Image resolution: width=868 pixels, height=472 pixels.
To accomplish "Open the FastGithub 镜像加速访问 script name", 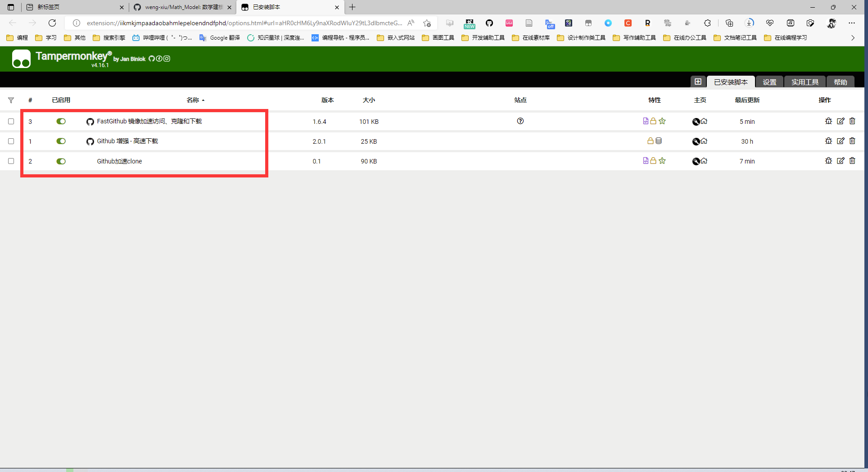I will click(149, 121).
